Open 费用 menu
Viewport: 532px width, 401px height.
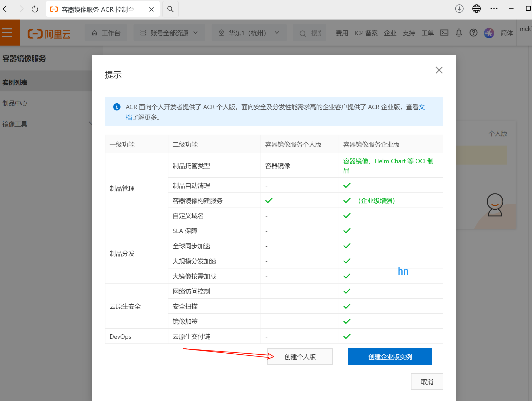[x=342, y=33]
